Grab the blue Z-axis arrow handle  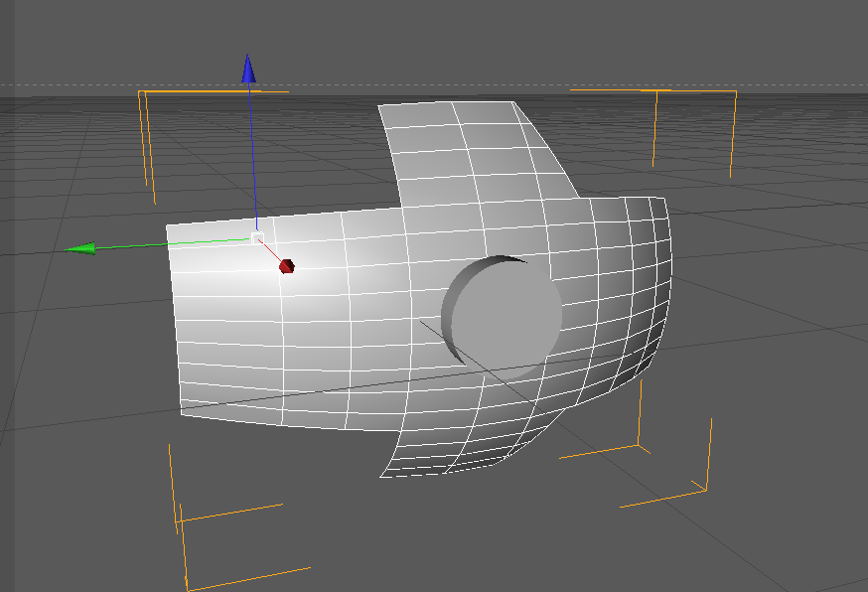(x=248, y=69)
